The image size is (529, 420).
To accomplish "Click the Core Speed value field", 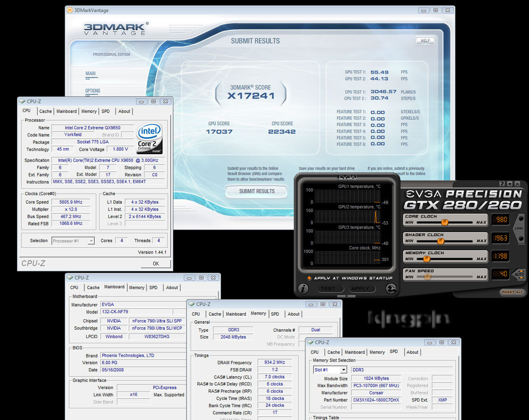I will click(71, 202).
